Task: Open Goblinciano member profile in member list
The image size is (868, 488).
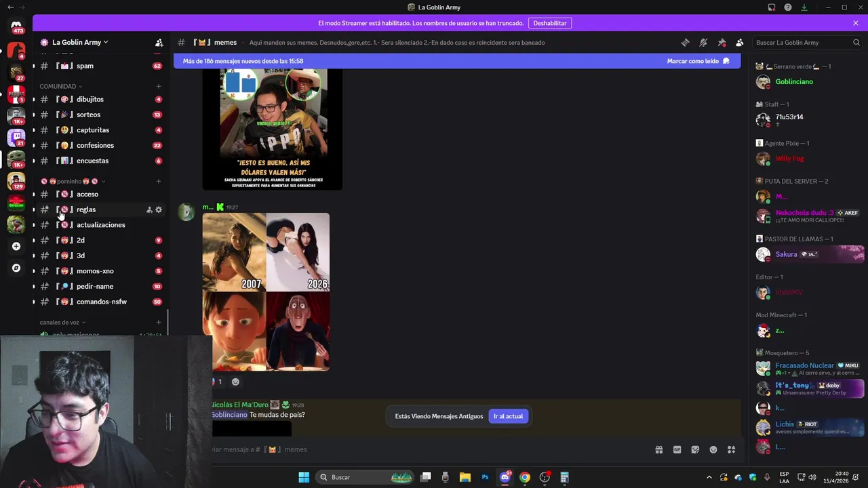Action: pyautogui.click(x=808, y=82)
